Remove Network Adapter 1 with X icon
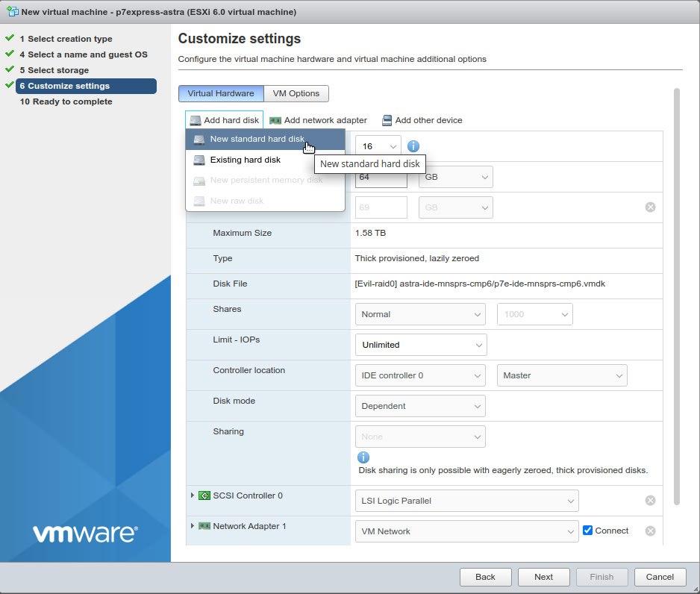Screen dimensions: 700x594 650,531
